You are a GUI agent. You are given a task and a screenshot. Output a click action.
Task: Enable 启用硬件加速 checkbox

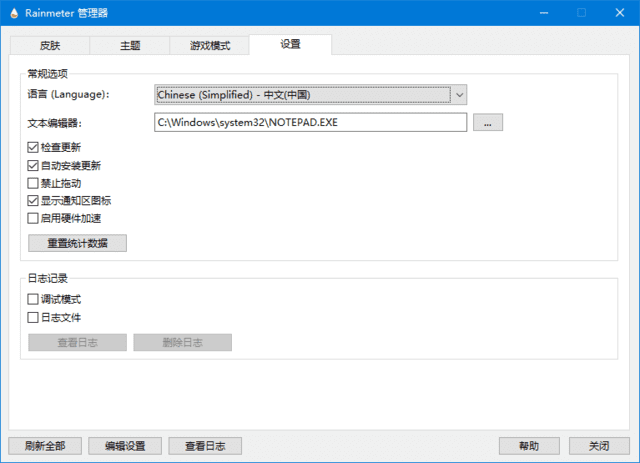click(x=33, y=219)
